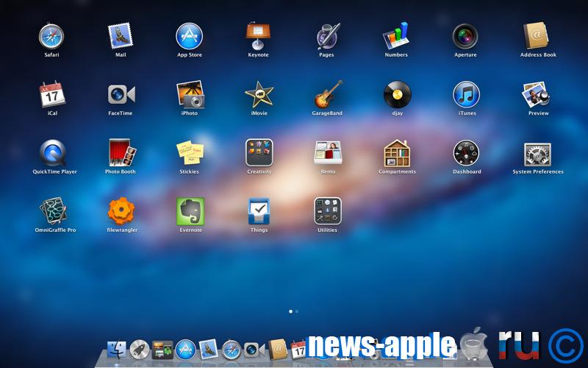
Task: Open the Creativity folder
Action: (259, 152)
